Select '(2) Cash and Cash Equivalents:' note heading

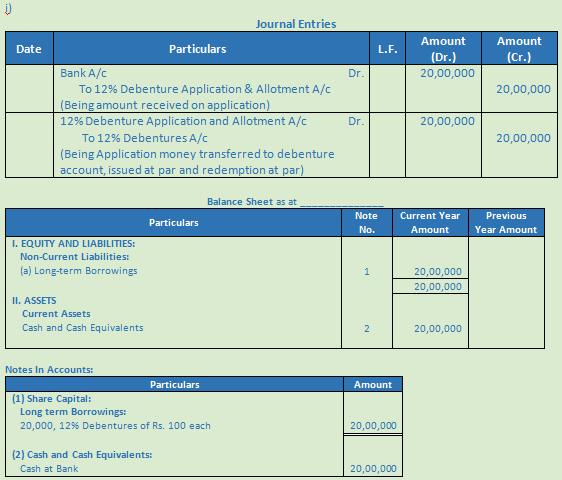pos(82,455)
